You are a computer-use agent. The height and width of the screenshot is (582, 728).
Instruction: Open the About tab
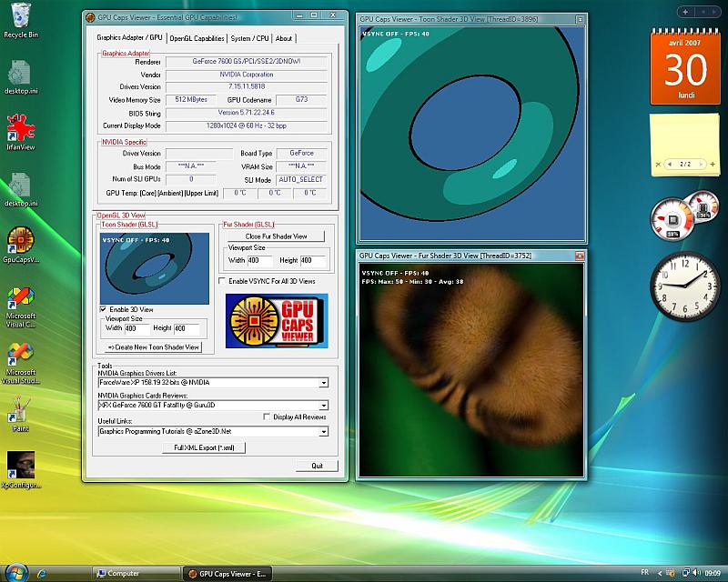coord(284,38)
